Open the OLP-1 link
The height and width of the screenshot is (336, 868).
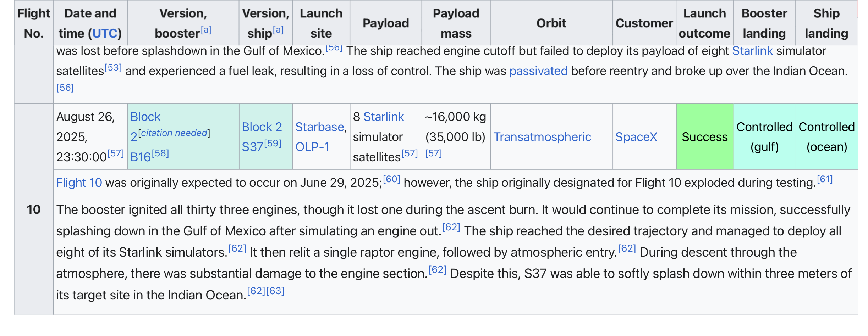point(312,146)
